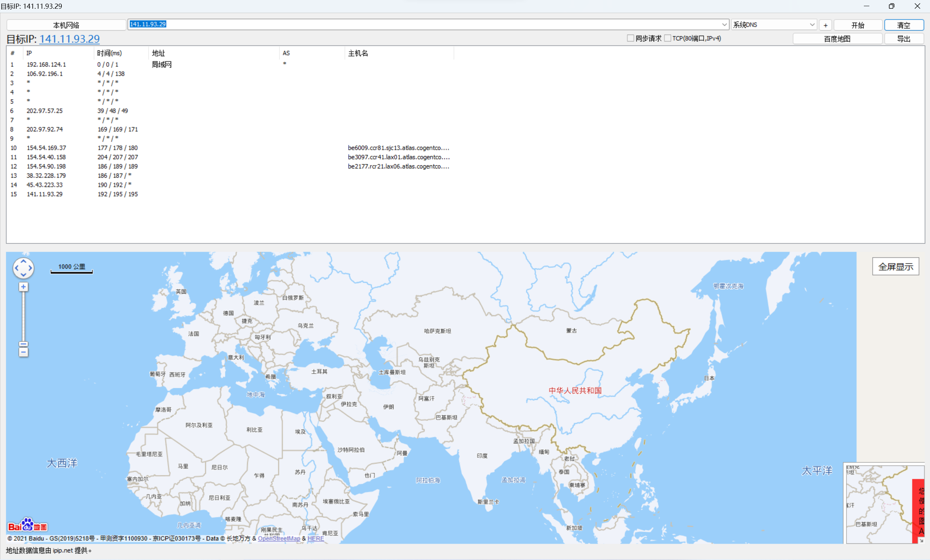Screen dimensions: 930x560
Task: Open the 系统DNS dropdown
Action: tap(812, 24)
